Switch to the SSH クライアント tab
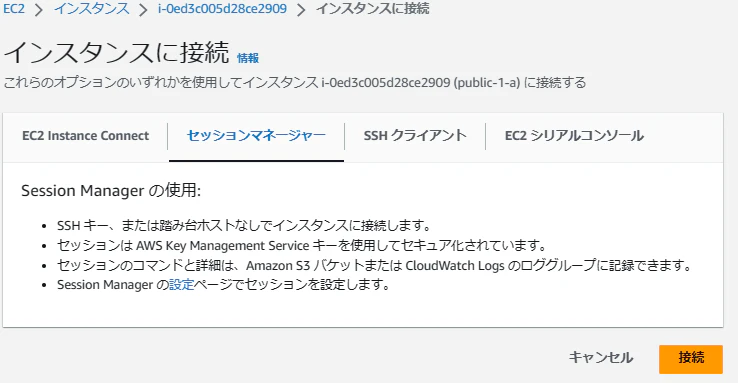 415,136
